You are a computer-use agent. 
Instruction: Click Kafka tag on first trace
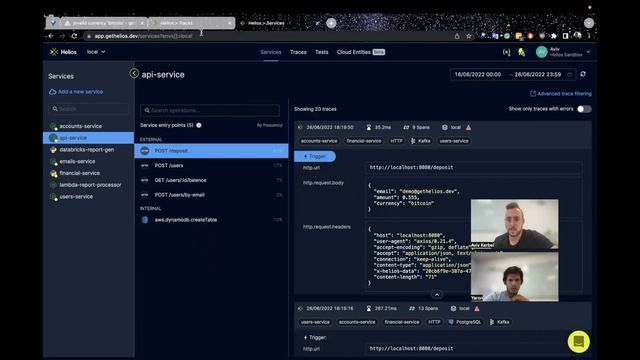420,141
